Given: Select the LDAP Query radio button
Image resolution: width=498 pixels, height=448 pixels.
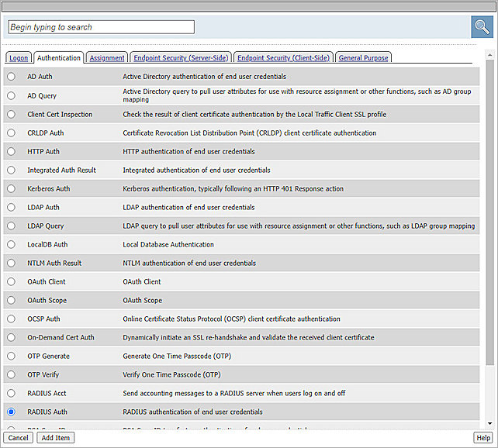Looking at the screenshot, I should click(11, 226).
